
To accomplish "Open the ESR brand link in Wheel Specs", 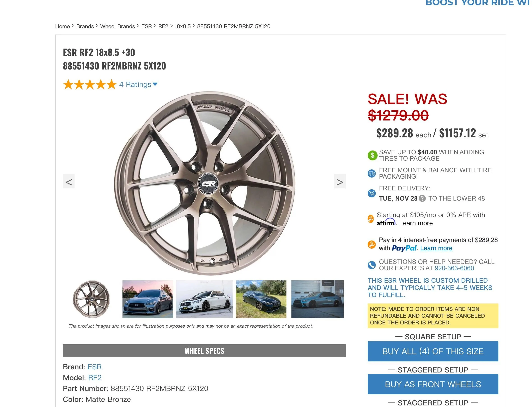I will (x=94, y=367).
